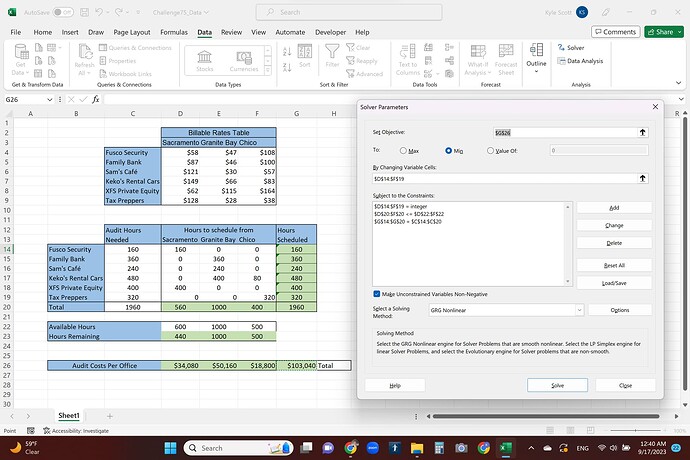Click the Advanced filter option
The image size is (690, 460).
point(364,74)
